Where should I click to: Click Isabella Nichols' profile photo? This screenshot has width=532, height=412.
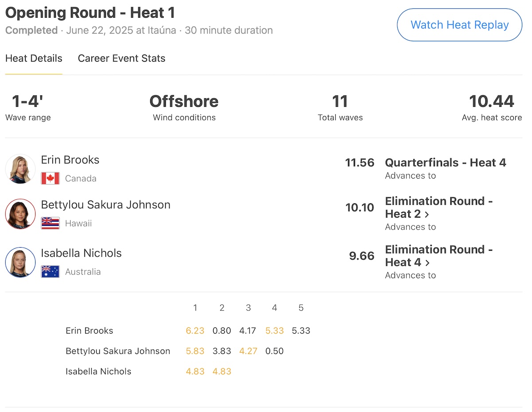pyautogui.click(x=20, y=262)
